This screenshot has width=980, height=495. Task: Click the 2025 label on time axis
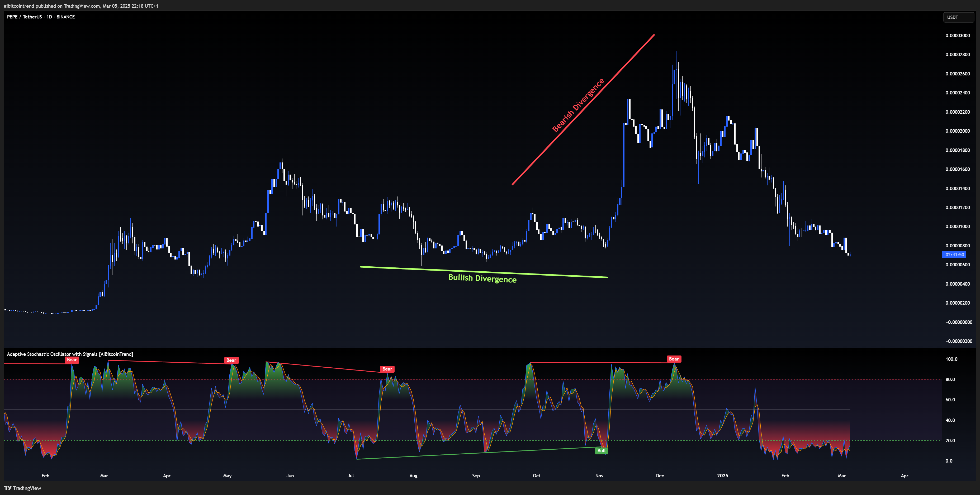(x=722, y=475)
